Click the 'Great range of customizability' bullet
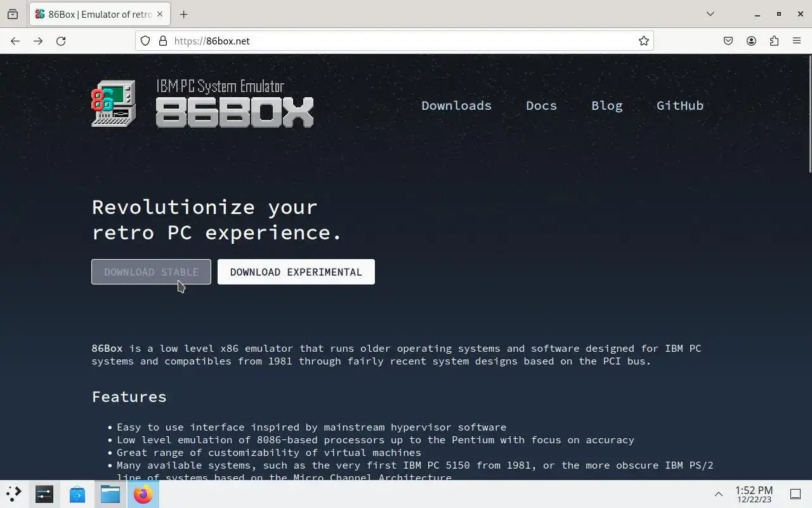812x508 pixels. 269,453
